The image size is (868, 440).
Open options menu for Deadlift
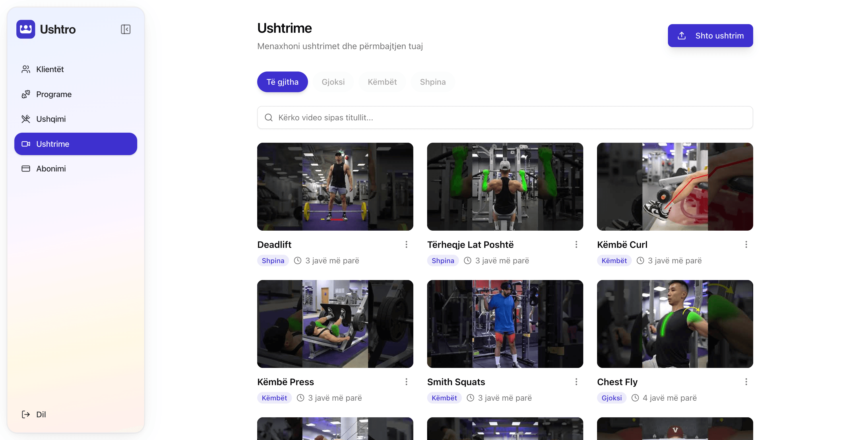(x=406, y=244)
